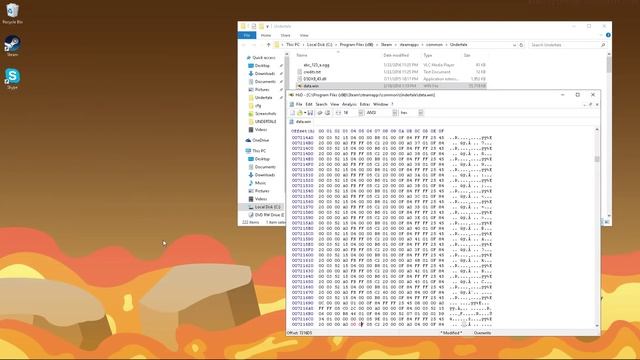
Task: Open the Recycle Bin desktop icon
Action: click(x=12, y=13)
